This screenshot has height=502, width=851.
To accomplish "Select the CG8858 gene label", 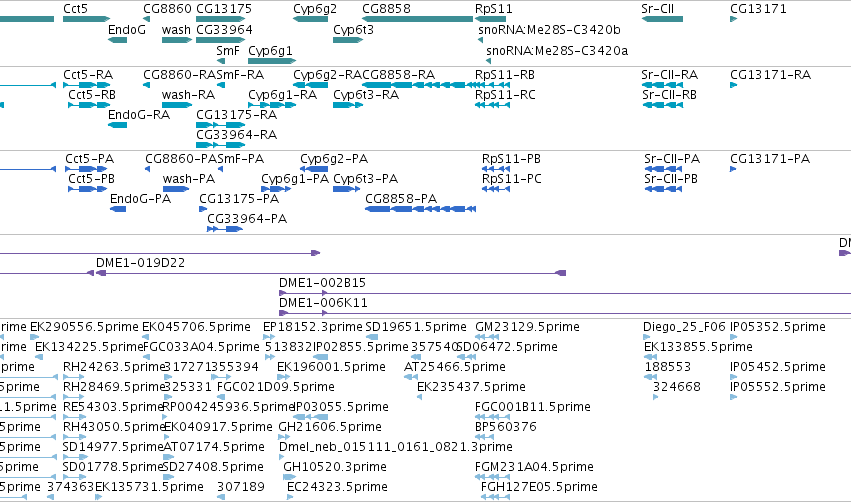I will pos(386,9).
